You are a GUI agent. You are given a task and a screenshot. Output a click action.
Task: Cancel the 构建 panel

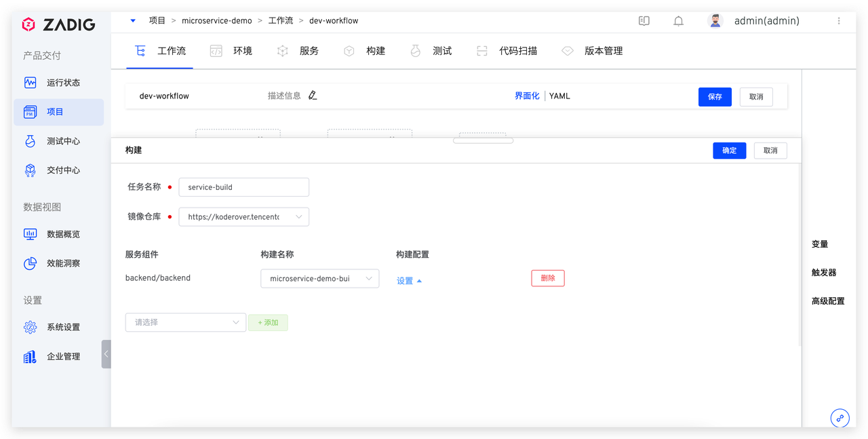(770, 151)
